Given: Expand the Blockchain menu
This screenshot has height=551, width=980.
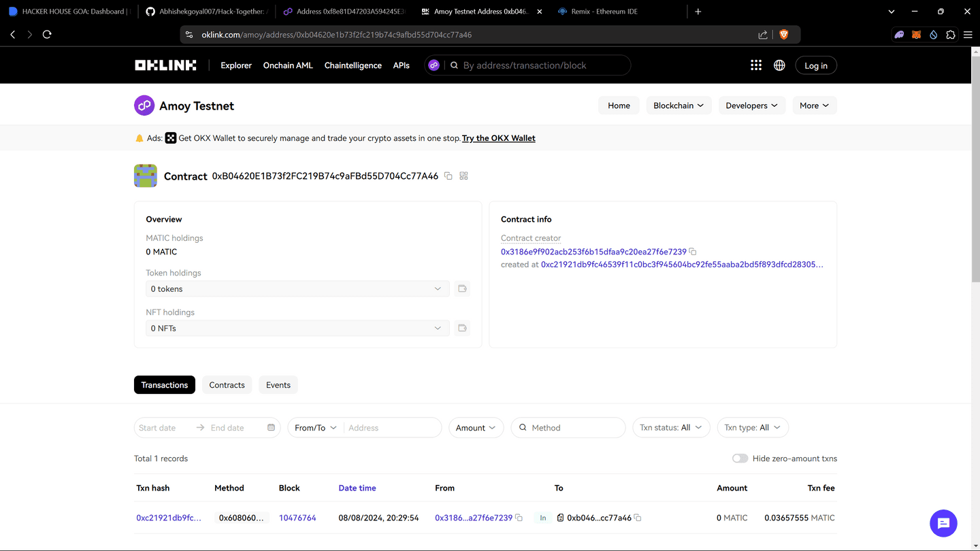Looking at the screenshot, I should [679, 105].
